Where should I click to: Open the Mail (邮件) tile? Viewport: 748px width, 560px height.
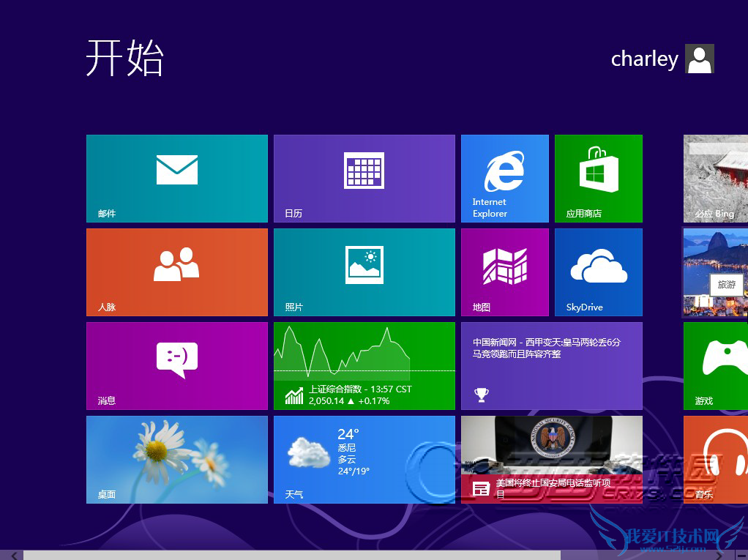(x=177, y=179)
